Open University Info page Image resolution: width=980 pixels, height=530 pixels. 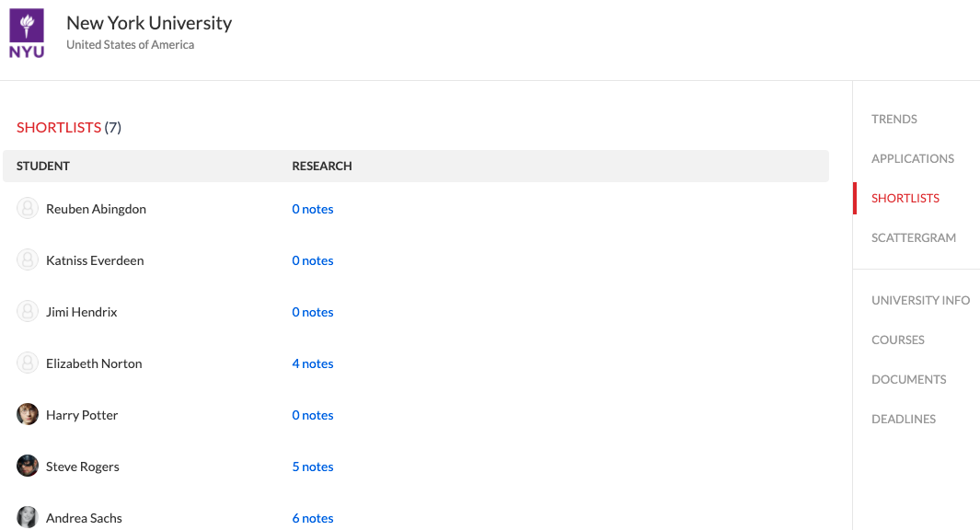tap(920, 300)
